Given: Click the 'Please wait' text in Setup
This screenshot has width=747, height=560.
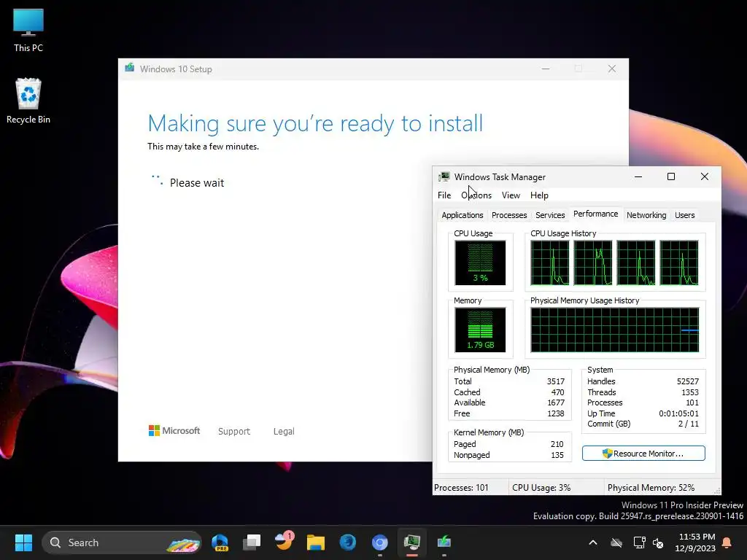Looking at the screenshot, I should 197,183.
